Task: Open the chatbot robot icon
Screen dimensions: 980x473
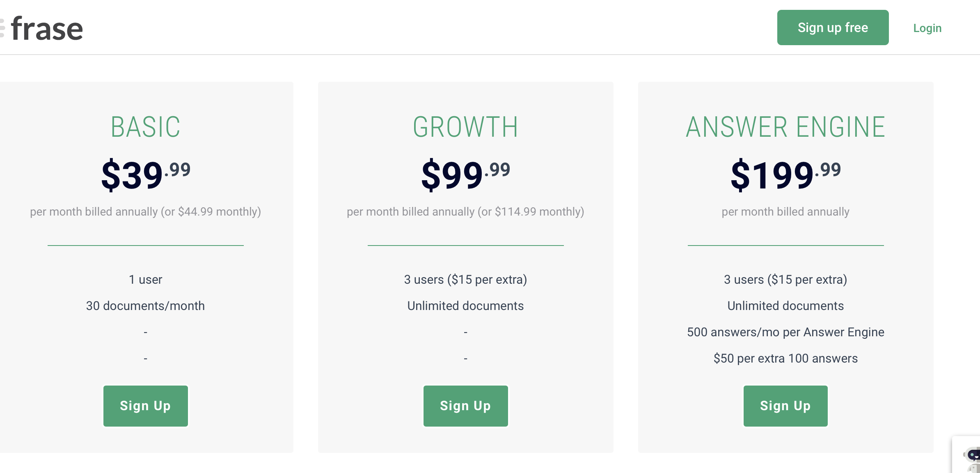Action: point(972,459)
